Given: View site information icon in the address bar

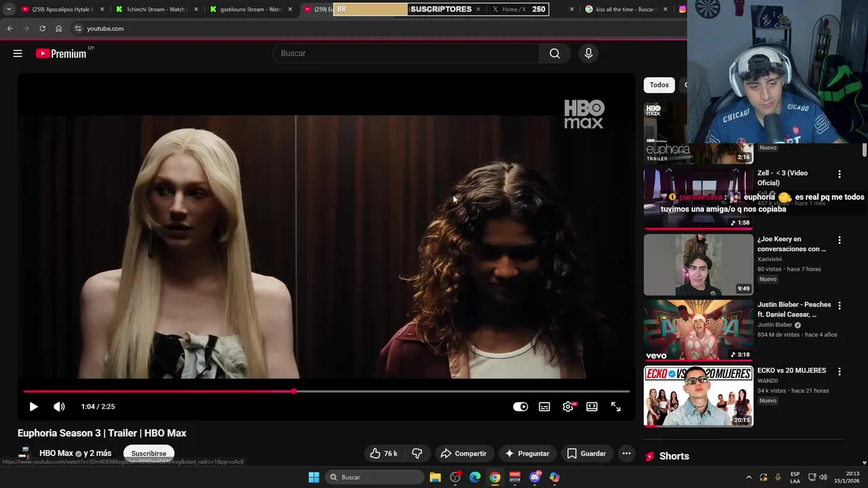Looking at the screenshot, I should point(78,28).
